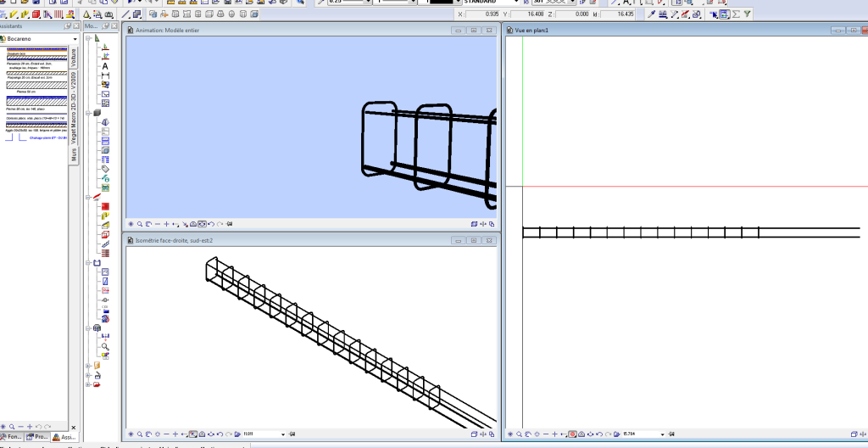Toggle highlighted button in Isométrie window toolbar
Viewport: 868px width, 448px height.
[193, 434]
